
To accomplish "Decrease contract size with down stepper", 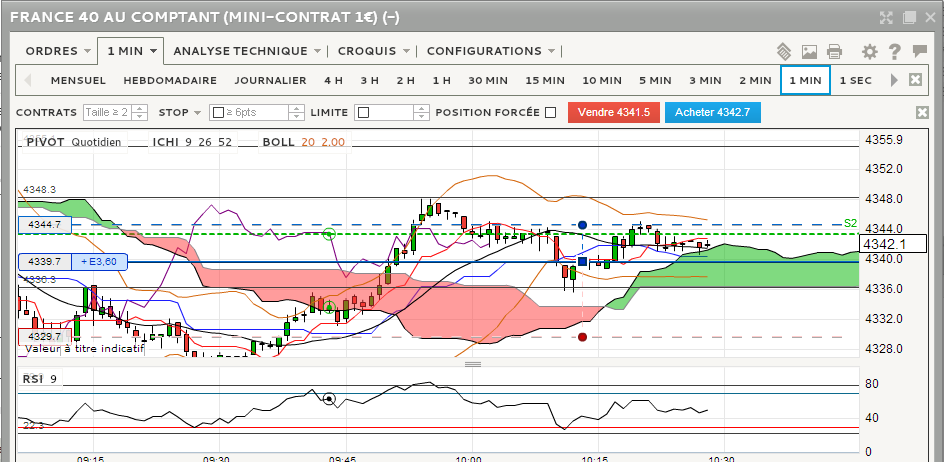I will [x=140, y=116].
